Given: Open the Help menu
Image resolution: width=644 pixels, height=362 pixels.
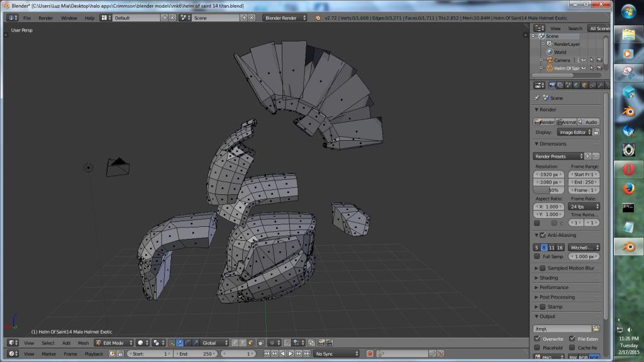Looking at the screenshot, I should [89, 18].
